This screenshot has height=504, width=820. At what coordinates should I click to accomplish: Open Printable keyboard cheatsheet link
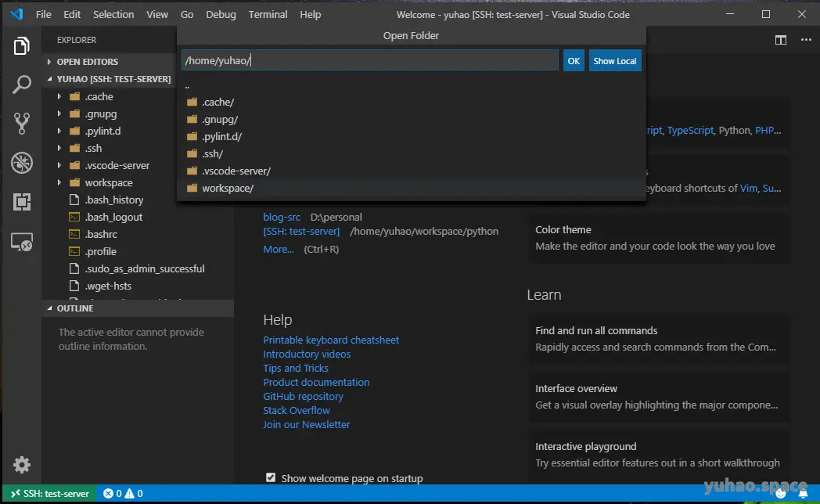331,340
